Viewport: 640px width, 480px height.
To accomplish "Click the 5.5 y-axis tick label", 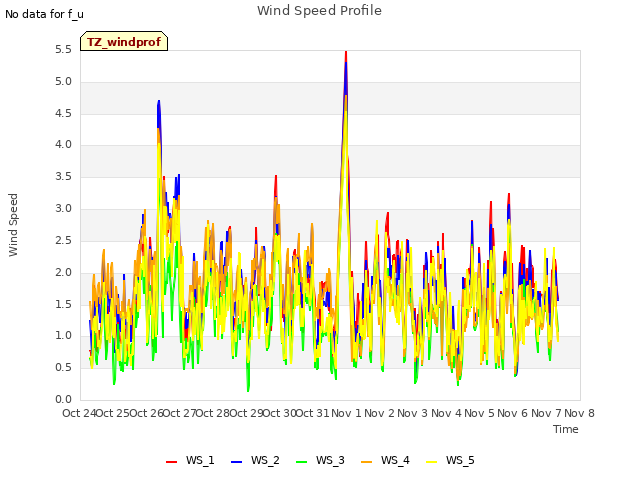I will [x=63, y=50].
